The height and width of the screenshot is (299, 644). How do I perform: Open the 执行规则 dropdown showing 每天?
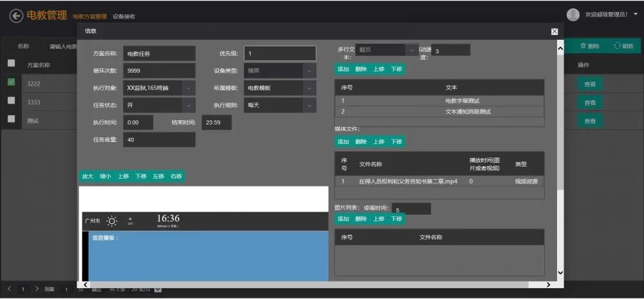tap(310, 105)
